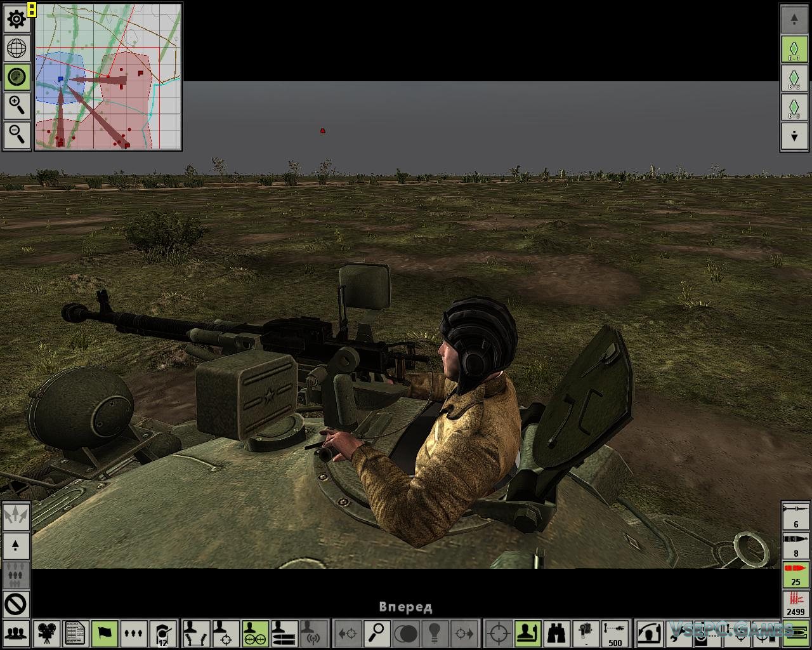Open the settings gear menu
The width and height of the screenshot is (812, 650).
(16, 19)
